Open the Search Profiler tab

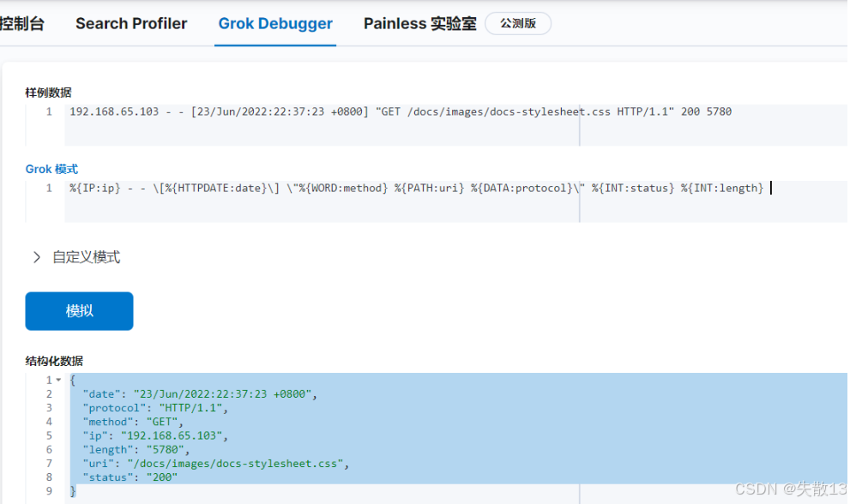click(131, 23)
